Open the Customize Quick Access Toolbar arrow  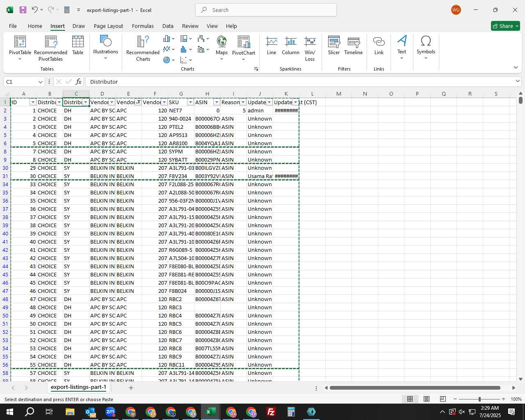[78, 10]
